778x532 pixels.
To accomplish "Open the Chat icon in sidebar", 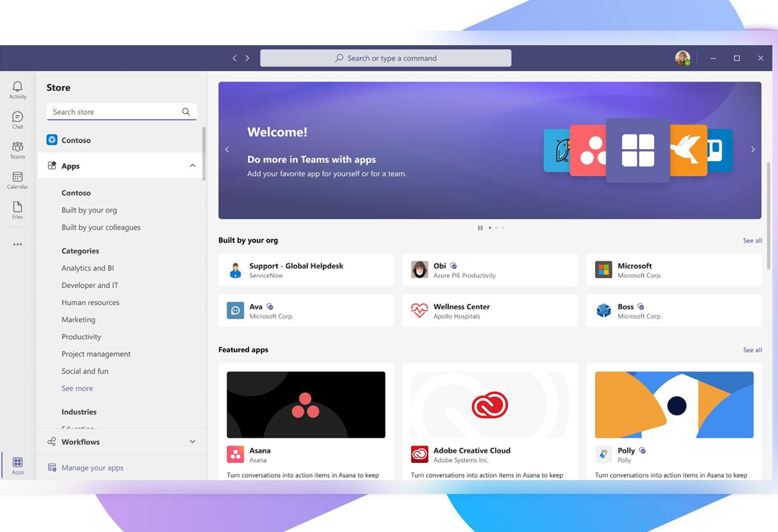I will (17, 120).
